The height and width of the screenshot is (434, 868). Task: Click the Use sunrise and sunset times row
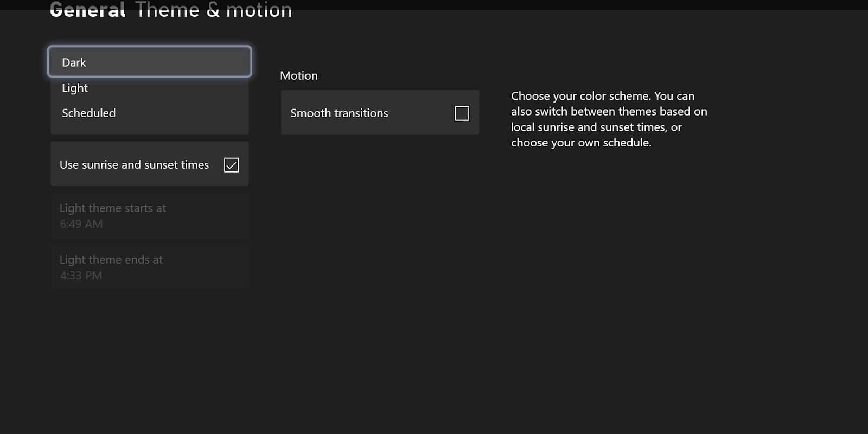click(149, 164)
